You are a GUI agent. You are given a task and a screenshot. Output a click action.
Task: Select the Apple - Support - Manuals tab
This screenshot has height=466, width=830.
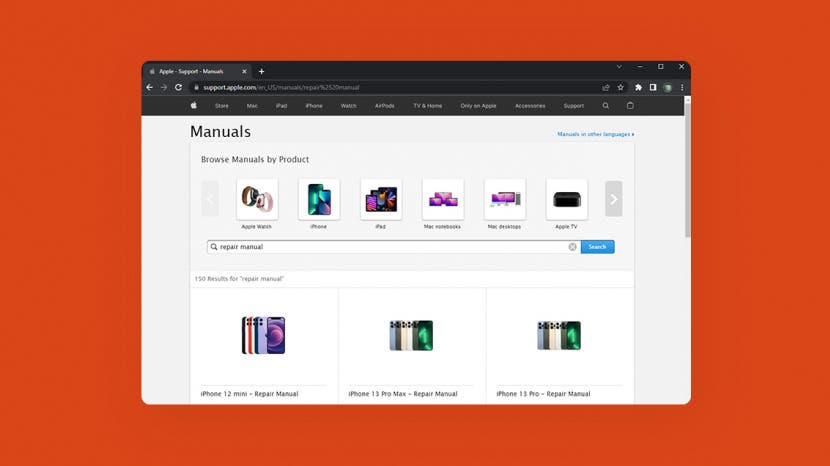tap(197, 71)
